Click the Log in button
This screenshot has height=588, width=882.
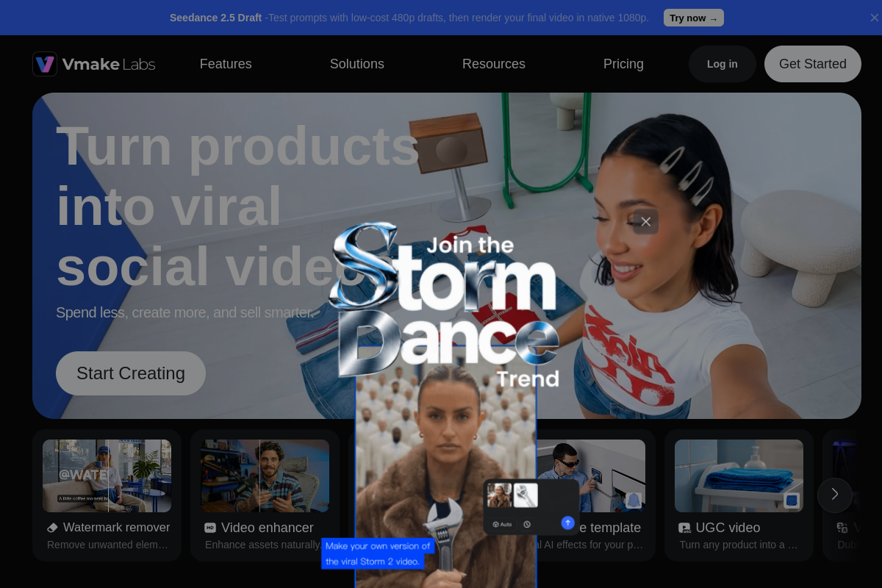(x=723, y=64)
